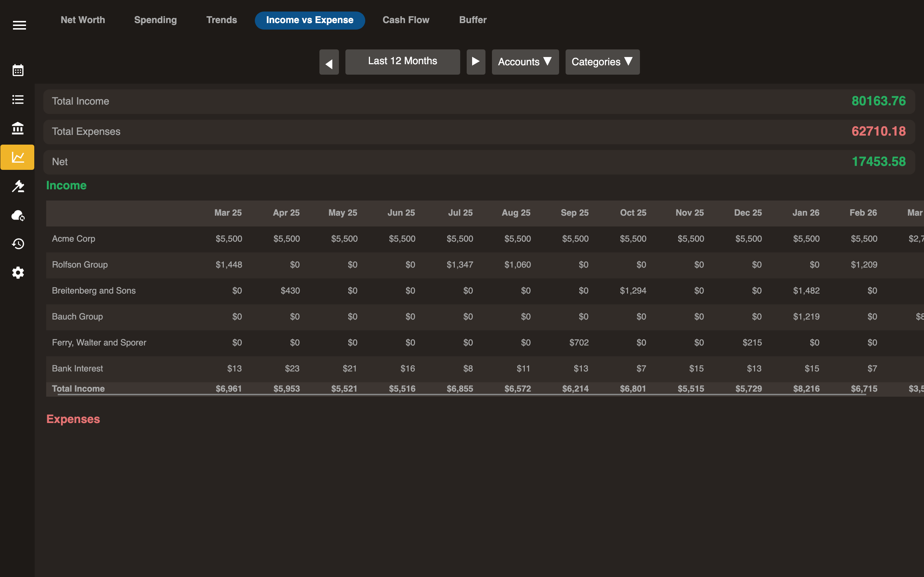Expand the Accounts filter dropdown
This screenshot has height=577, width=924.
pyautogui.click(x=524, y=62)
